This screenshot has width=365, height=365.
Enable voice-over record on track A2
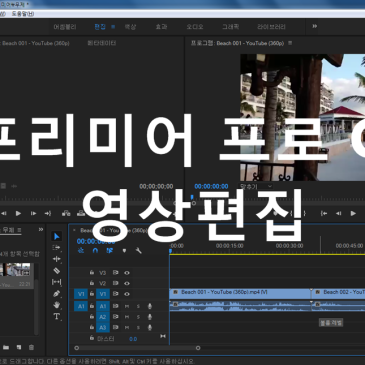pyautogui.click(x=150, y=317)
